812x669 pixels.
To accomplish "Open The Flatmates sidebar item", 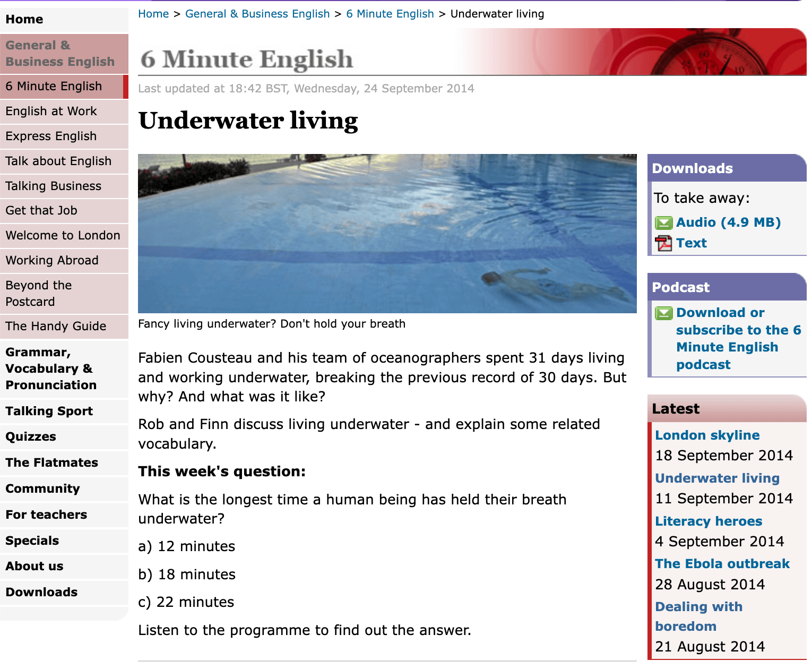I will (x=51, y=462).
